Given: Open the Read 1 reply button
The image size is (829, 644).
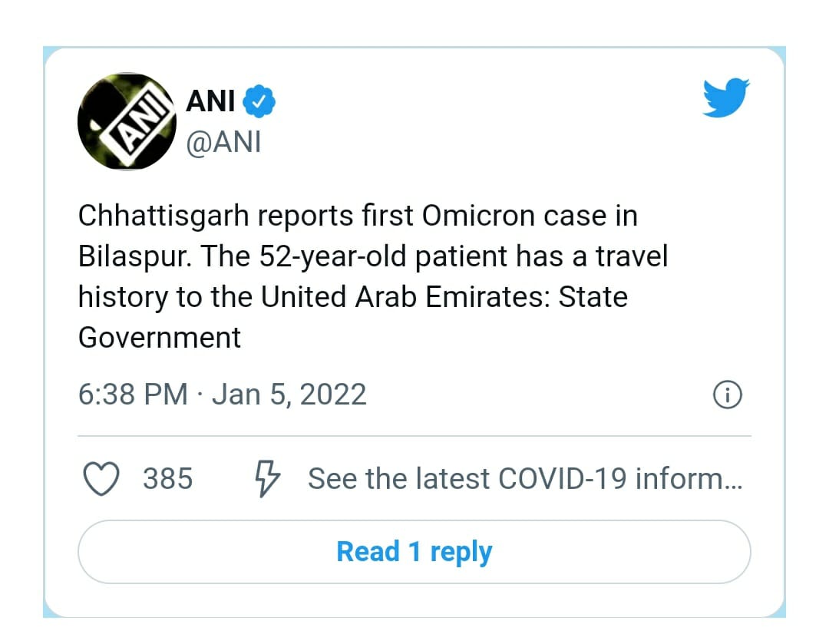Looking at the screenshot, I should (x=414, y=551).
